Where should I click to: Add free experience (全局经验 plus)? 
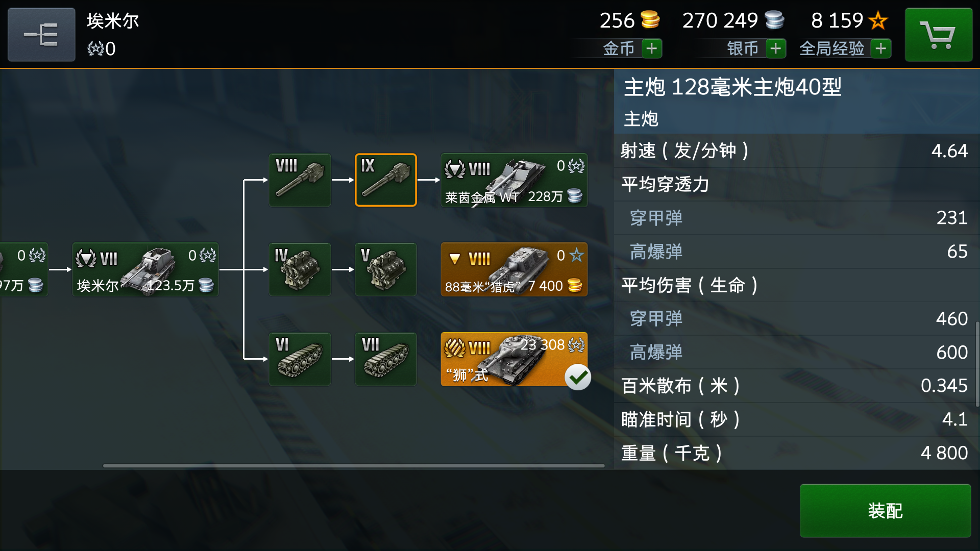pos(881,48)
